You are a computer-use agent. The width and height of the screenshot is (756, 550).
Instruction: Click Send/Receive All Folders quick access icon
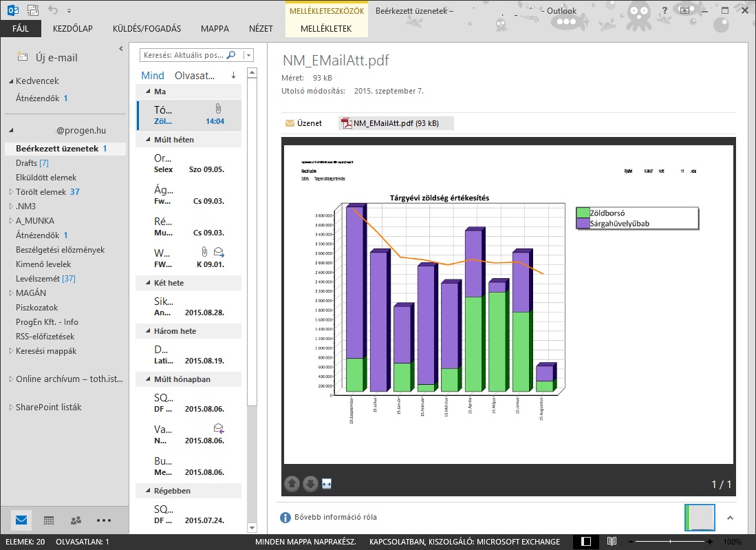pos(33,10)
